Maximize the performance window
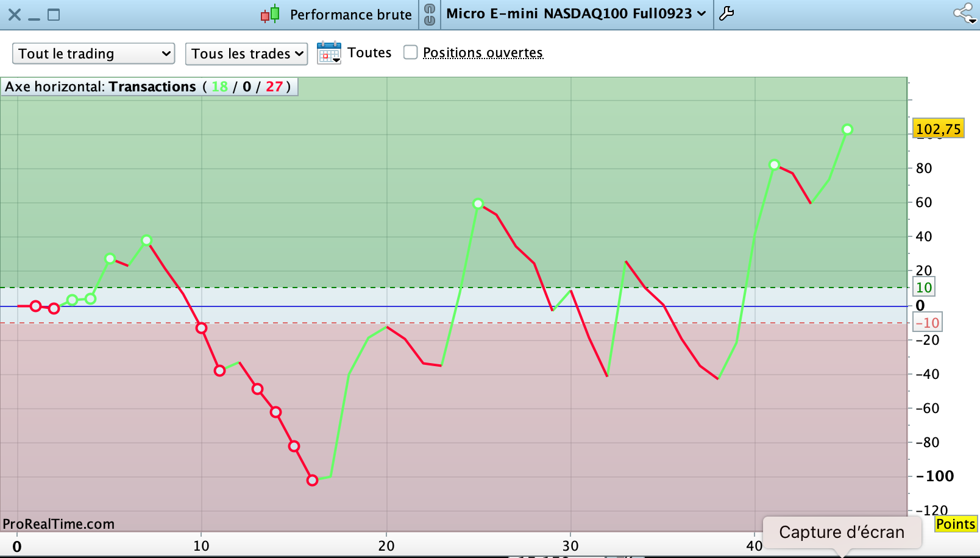 pyautogui.click(x=54, y=15)
